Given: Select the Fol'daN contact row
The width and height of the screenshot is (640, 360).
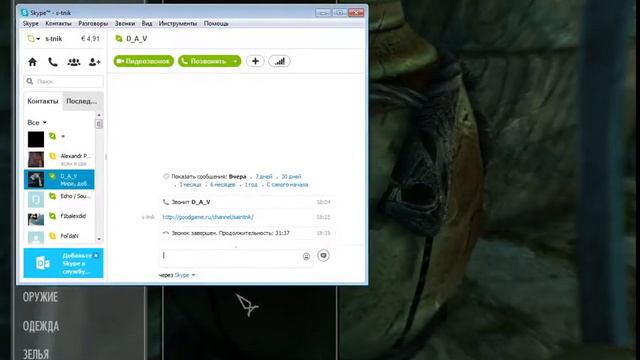Looking at the screenshot, I should [59, 237].
